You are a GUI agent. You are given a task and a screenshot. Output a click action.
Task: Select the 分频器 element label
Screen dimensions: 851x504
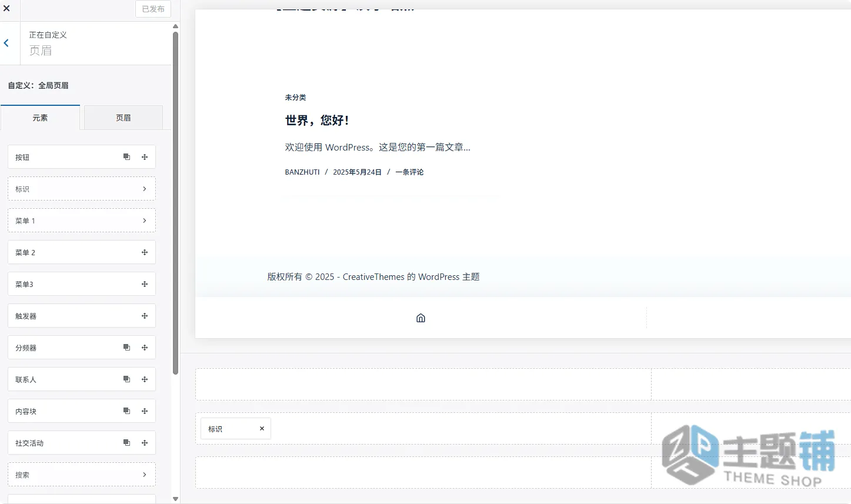(x=26, y=348)
